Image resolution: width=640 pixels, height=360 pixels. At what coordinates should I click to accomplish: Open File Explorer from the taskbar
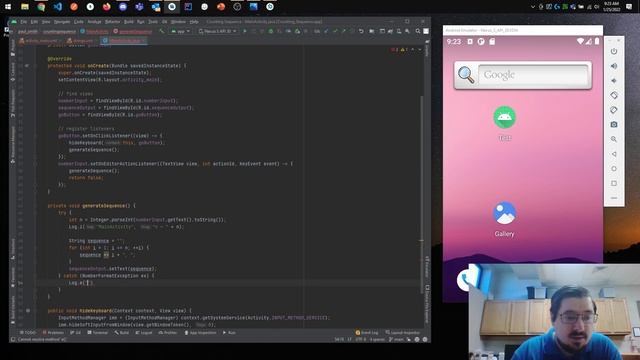(25, 7)
